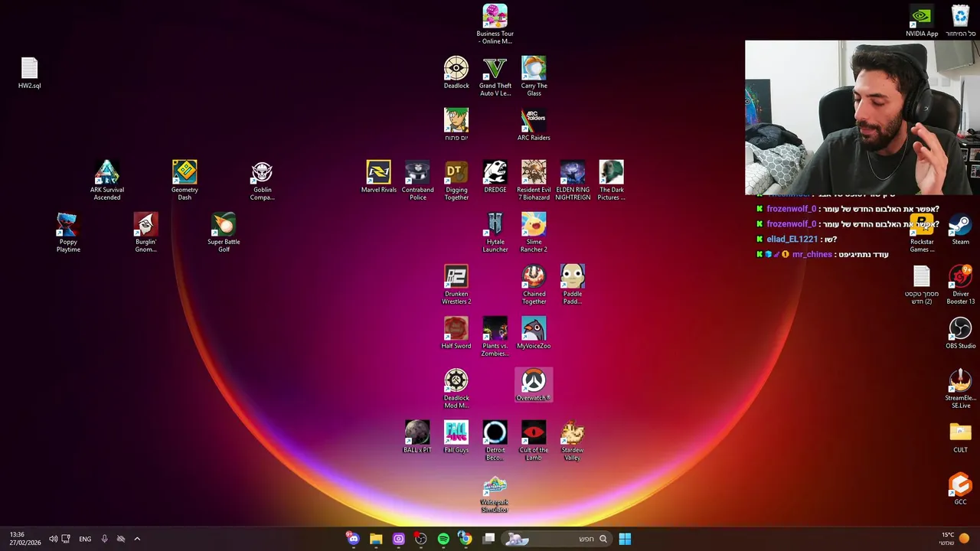Screen dimensions: 980x551
Task: Toggle the microphone tray icon
Action: [x=104, y=539]
